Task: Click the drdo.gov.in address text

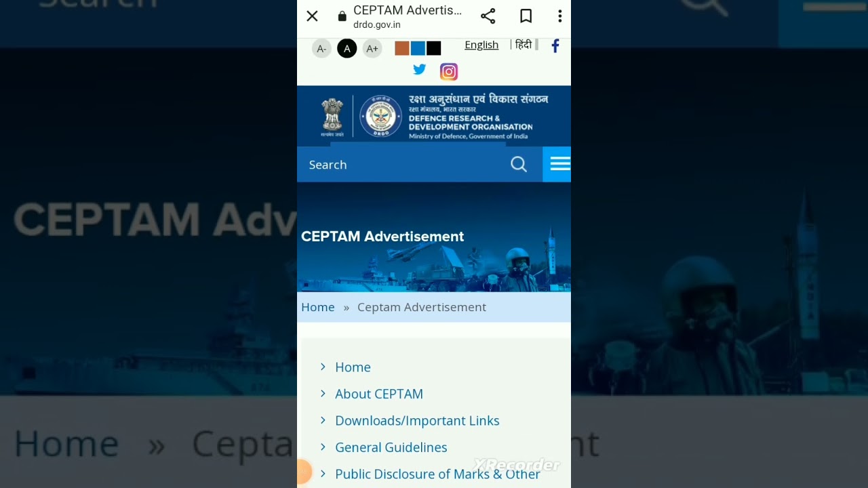Action: point(377,24)
